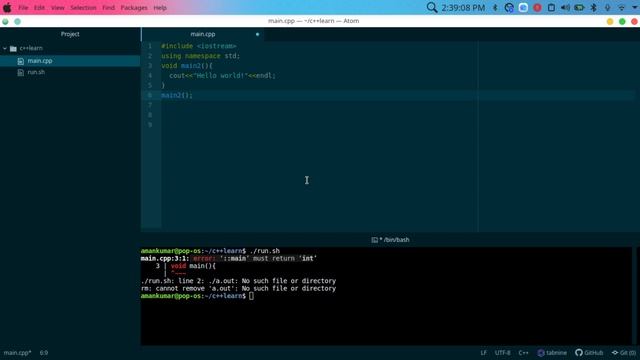
Task: Click the Bluetooth icon beside battery
Action: pos(593,8)
